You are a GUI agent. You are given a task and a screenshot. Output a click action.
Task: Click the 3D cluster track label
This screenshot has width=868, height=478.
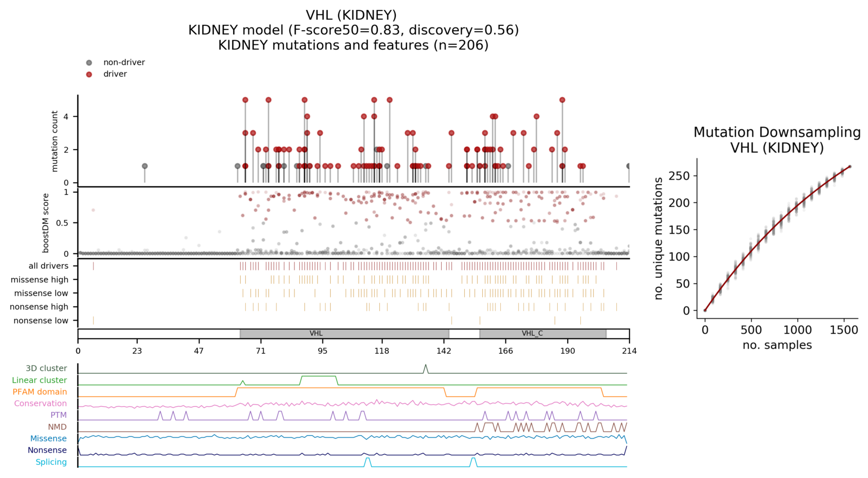(x=46, y=369)
